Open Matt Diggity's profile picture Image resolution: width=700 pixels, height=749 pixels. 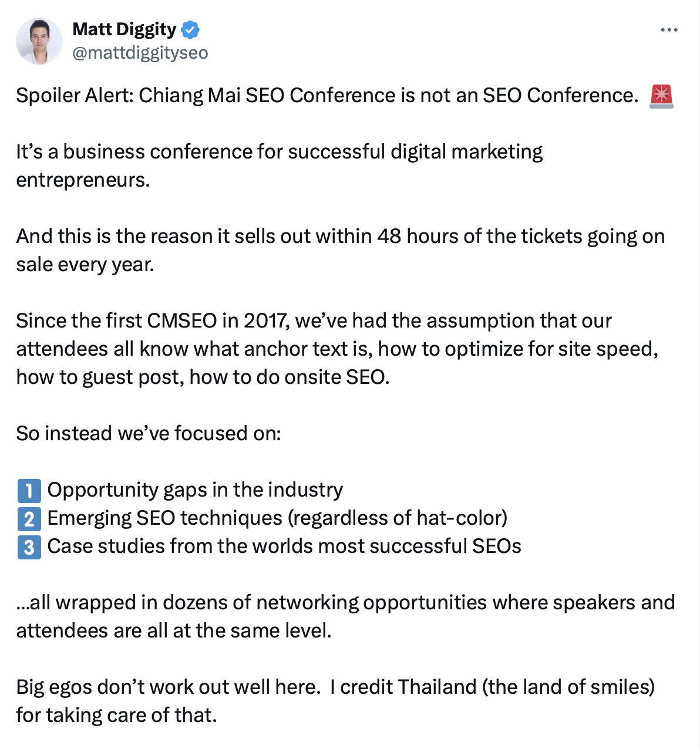coord(39,41)
